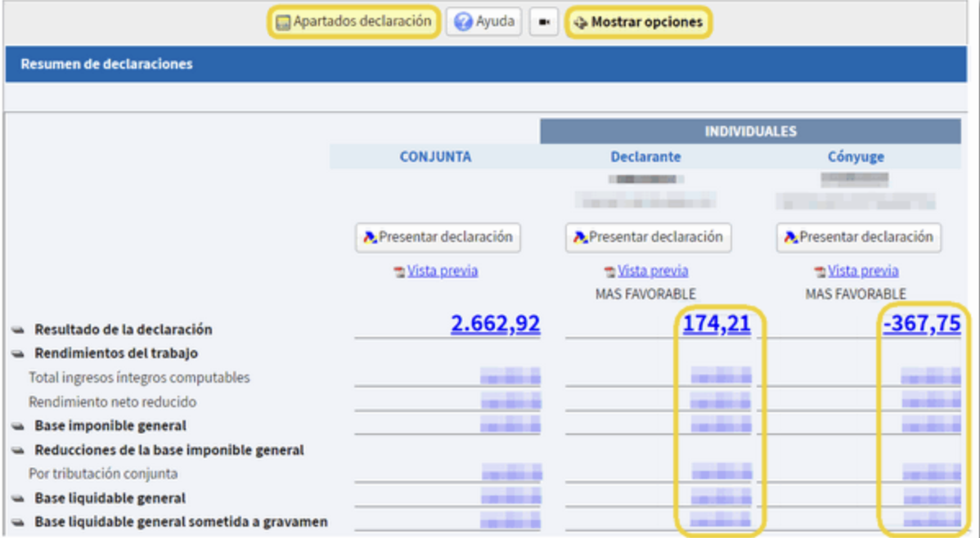The width and height of the screenshot is (980, 538).
Task: Click the Ayuda help button
Action: [483, 22]
